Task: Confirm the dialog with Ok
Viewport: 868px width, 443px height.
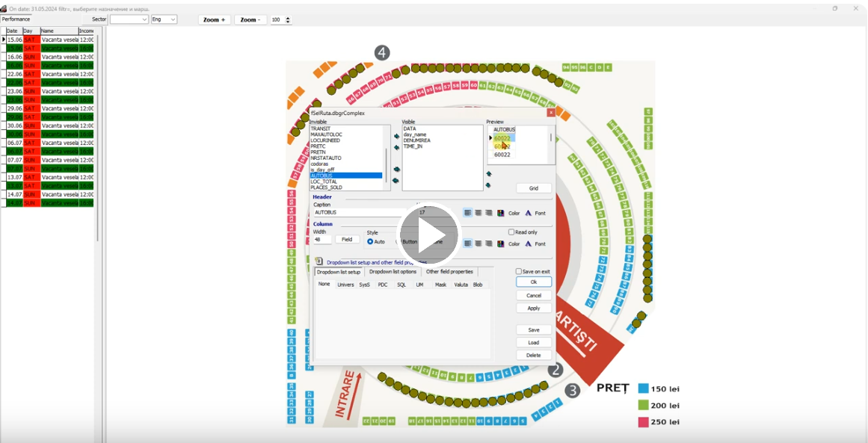Action: click(x=534, y=282)
